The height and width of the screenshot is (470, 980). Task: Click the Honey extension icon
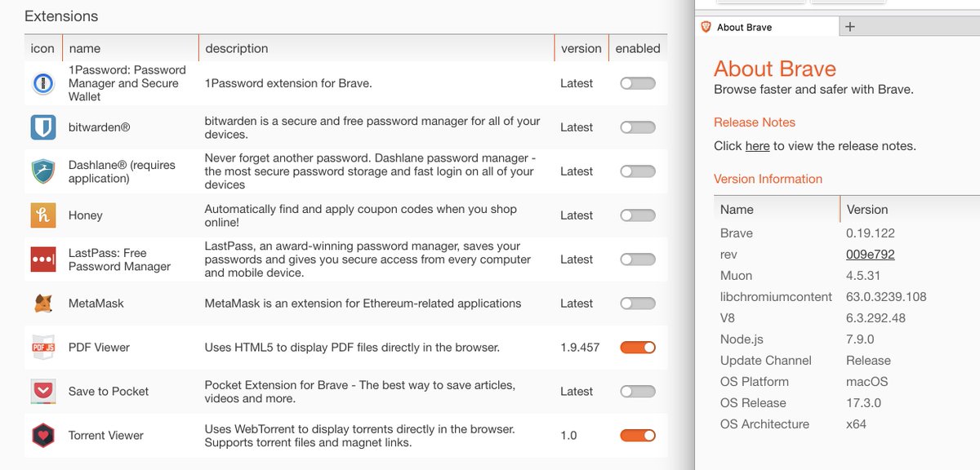[42, 215]
